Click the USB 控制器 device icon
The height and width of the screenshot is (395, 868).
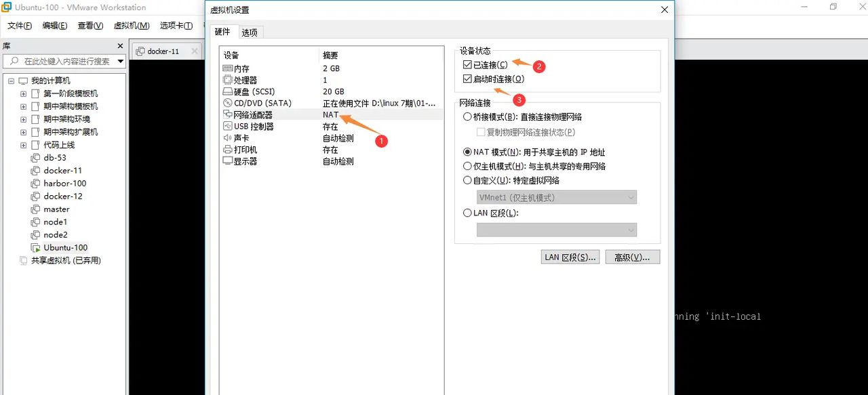coord(226,126)
